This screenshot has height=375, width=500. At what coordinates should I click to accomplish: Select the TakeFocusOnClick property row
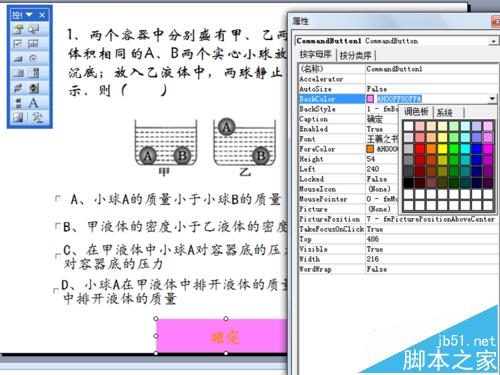pos(398,229)
